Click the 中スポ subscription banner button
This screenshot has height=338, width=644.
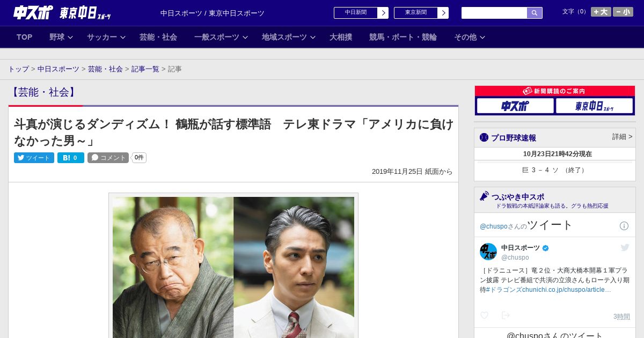point(515,106)
